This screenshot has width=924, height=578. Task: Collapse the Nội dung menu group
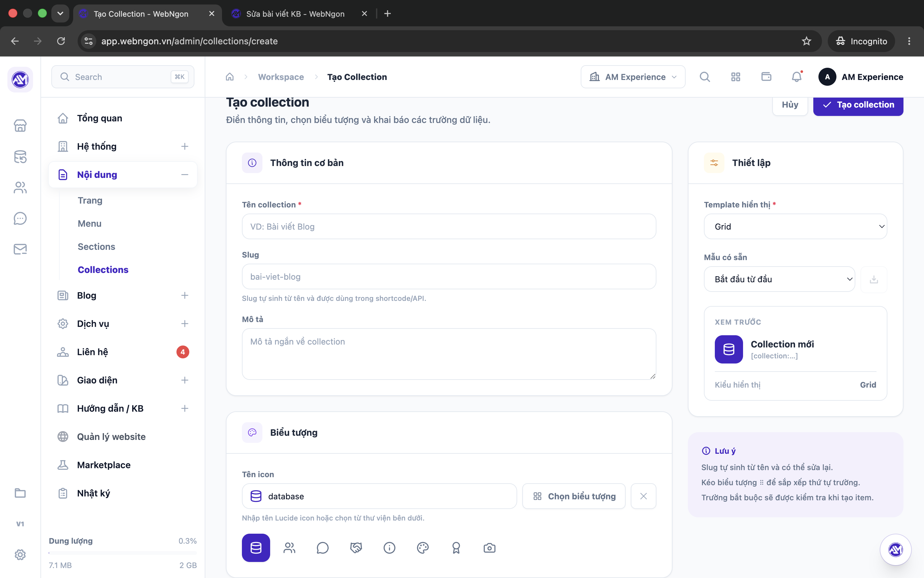point(185,175)
